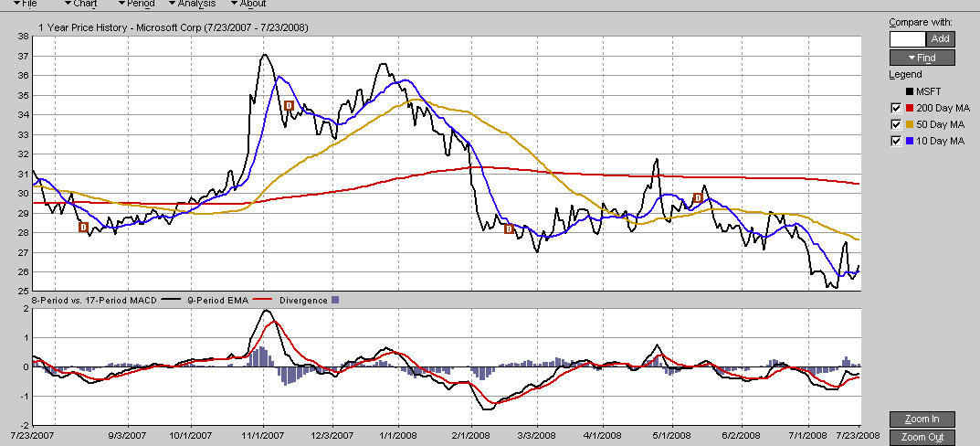
Task: Open the Find dropdown
Action: click(922, 58)
